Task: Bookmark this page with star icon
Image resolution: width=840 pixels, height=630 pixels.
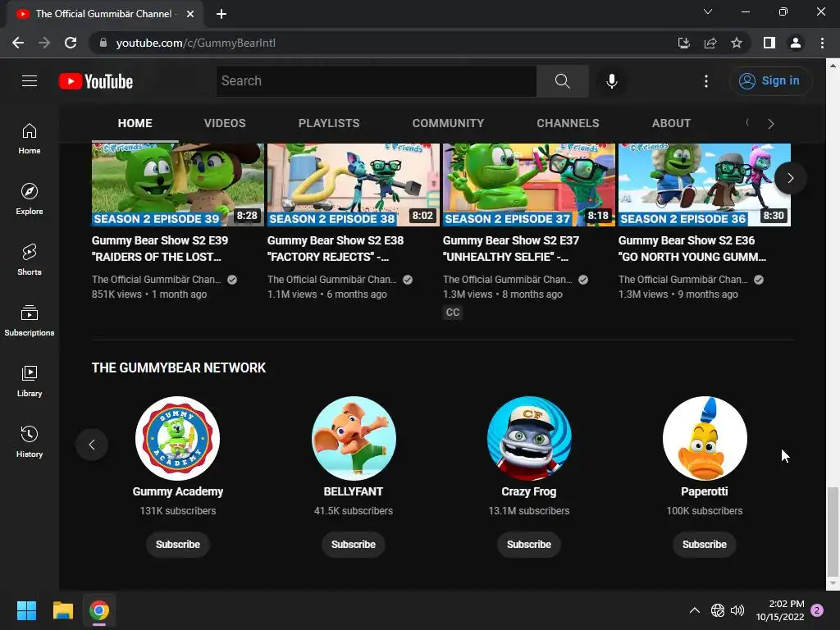Action: pos(737,43)
